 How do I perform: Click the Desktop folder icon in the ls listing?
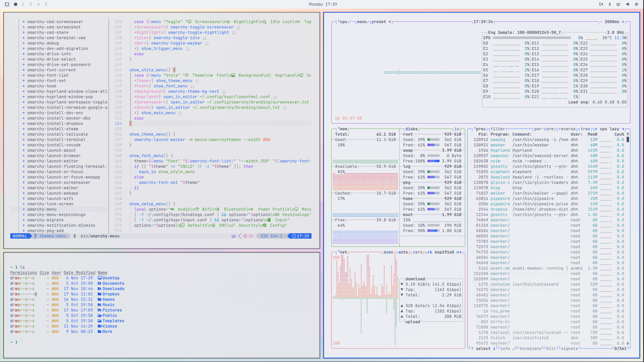[100, 278]
